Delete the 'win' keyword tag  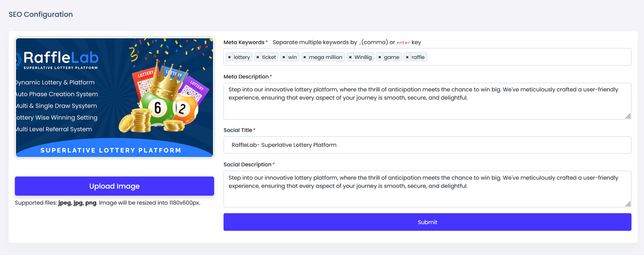click(x=284, y=57)
